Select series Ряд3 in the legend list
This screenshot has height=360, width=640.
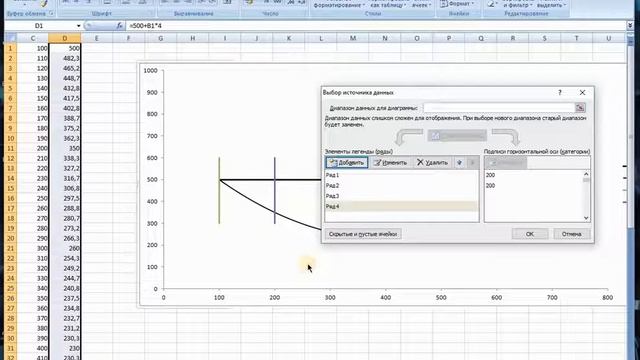point(402,196)
